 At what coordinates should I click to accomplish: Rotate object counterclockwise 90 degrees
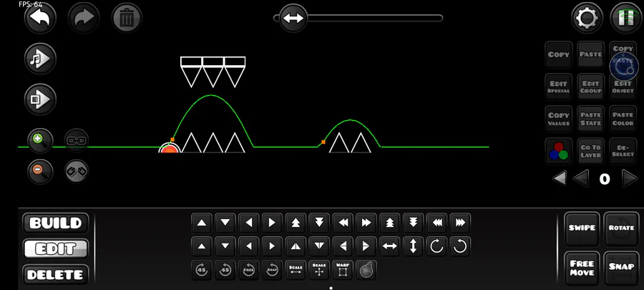point(460,246)
